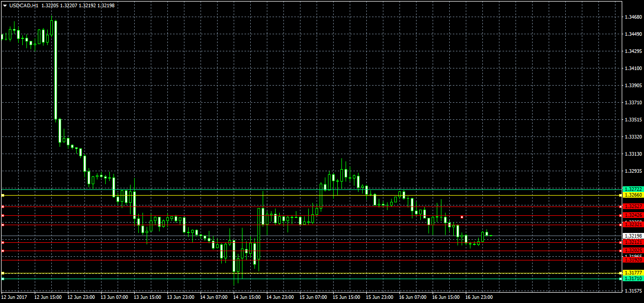Grab left-edge handle of yellow 1.32660 line
Screen dimensions: 644x303
(x=3, y=196)
